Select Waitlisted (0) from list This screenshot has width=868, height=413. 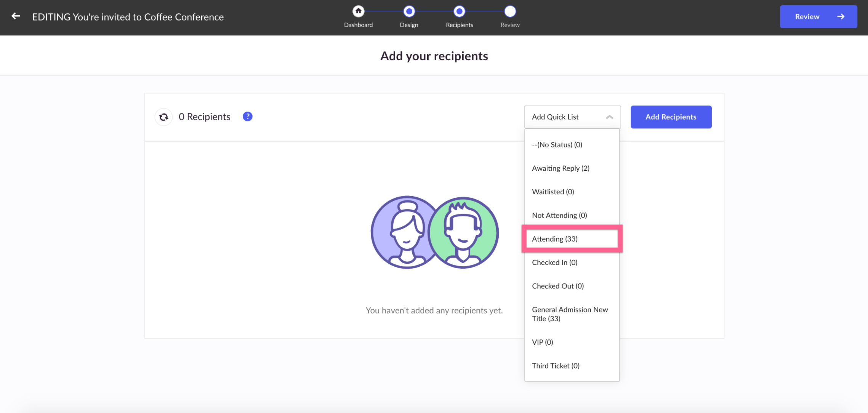pyautogui.click(x=572, y=192)
